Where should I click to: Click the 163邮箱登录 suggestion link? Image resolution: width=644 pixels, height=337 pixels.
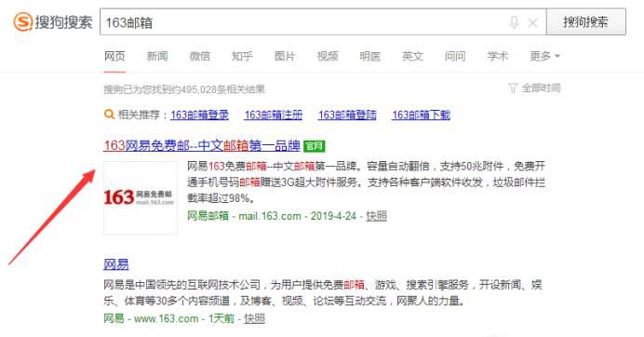[199, 115]
